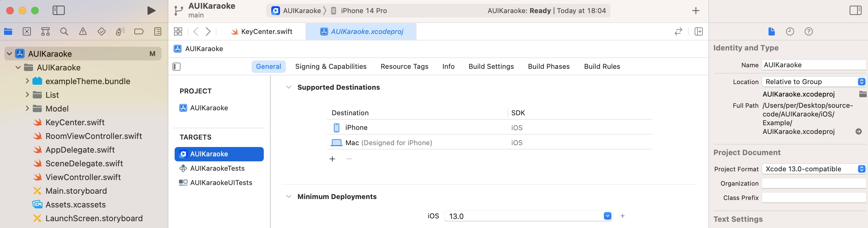Toggle the inspector panel button

[x=856, y=11]
